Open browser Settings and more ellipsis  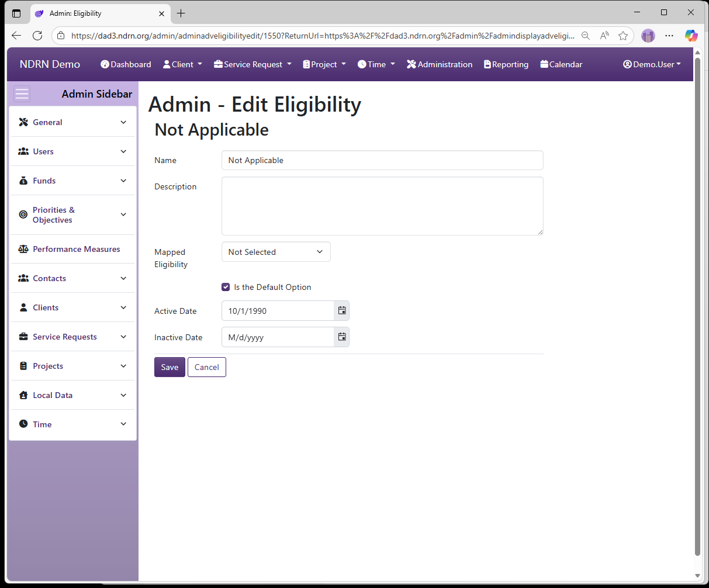[x=669, y=36]
